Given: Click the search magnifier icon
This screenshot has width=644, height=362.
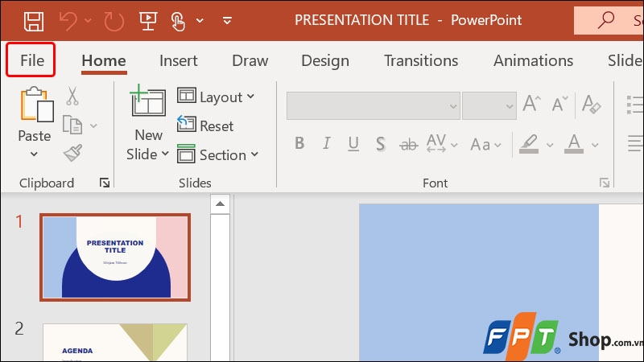Looking at the screenshot, I should 606,19.
